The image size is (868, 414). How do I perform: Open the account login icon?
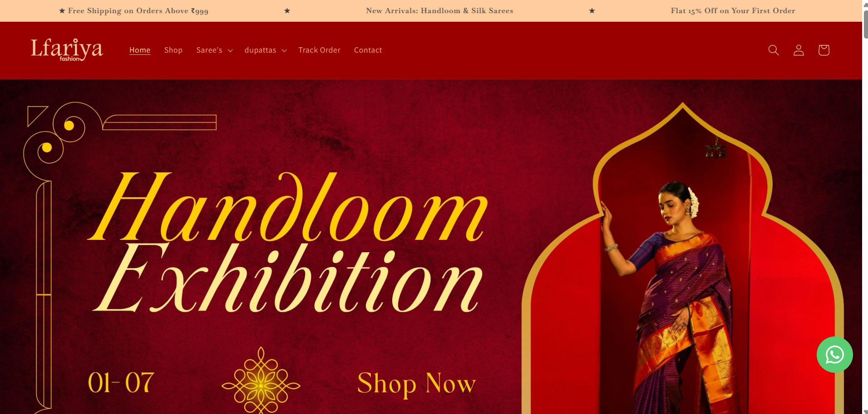point(799,50)
